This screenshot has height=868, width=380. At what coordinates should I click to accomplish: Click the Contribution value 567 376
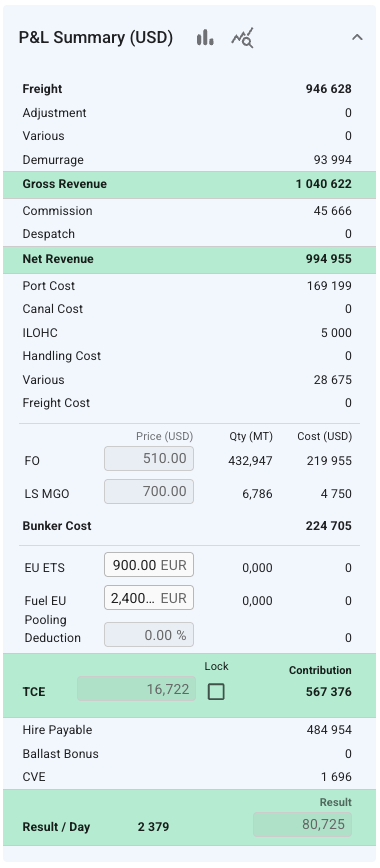coord(328,692)
